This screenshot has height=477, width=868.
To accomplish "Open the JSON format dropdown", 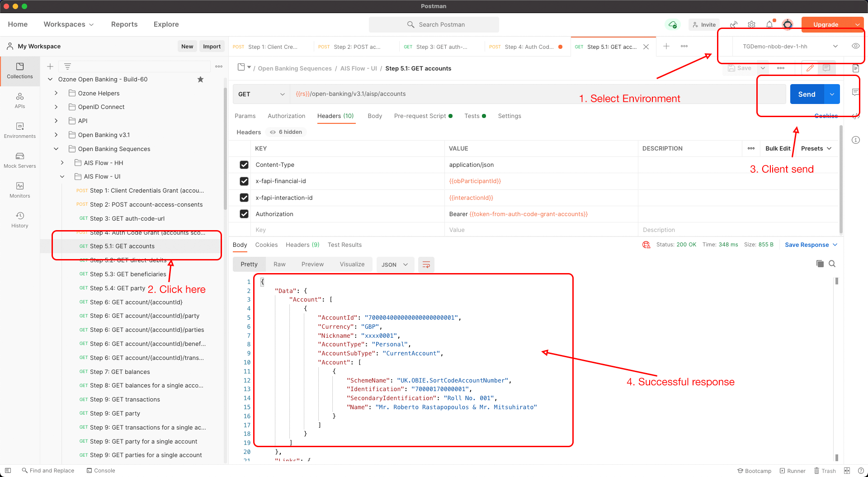I will tap(394, 264).
